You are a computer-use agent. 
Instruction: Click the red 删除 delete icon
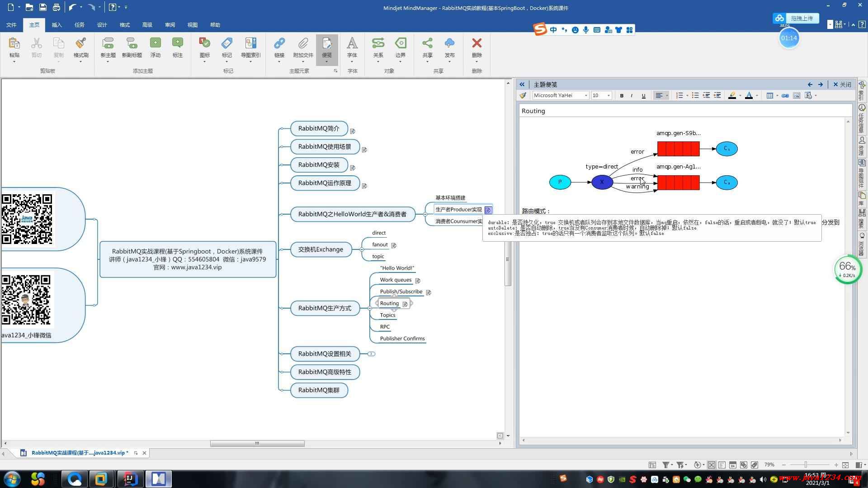[476, 43]
